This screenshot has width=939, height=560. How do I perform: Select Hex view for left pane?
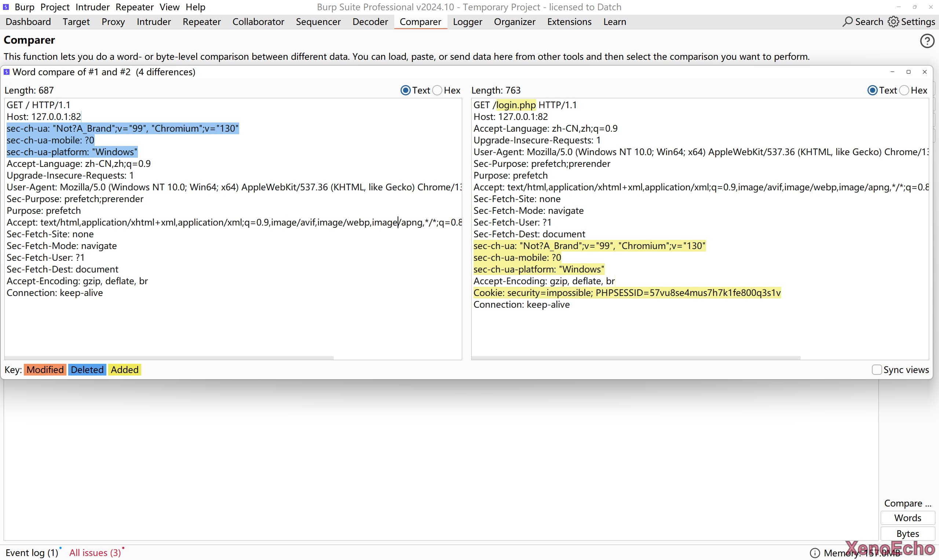tap(437, 90)
